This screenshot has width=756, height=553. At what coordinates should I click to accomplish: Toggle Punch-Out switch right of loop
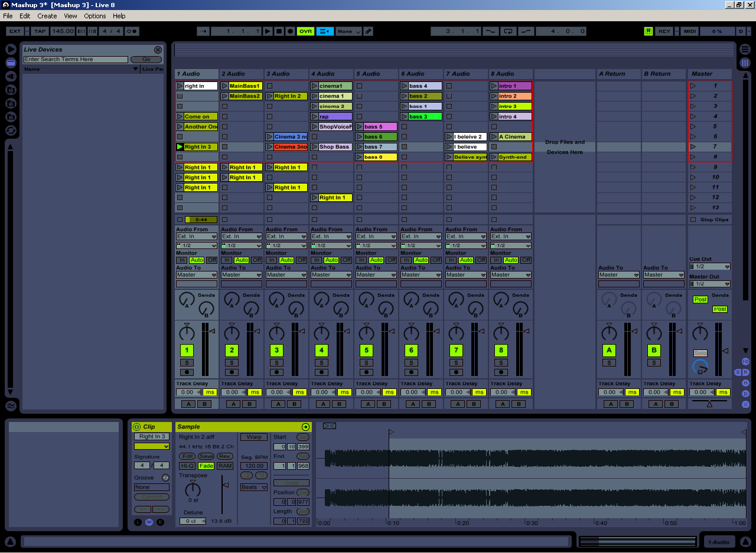[x=526, y=31]
